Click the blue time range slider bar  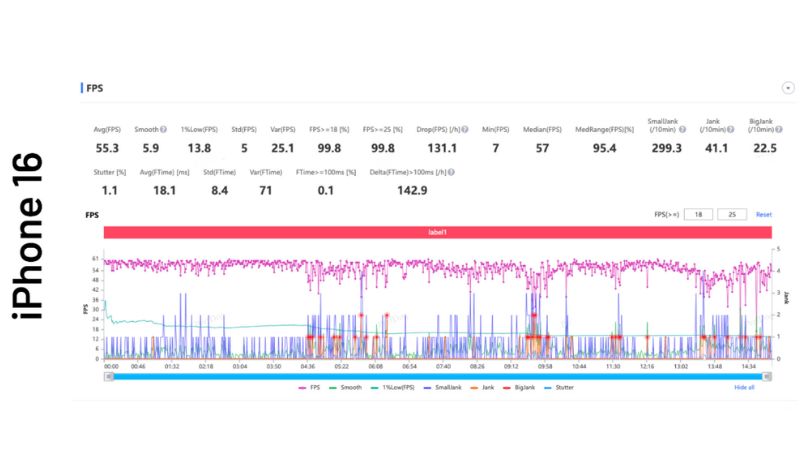[x=437, y=377]
